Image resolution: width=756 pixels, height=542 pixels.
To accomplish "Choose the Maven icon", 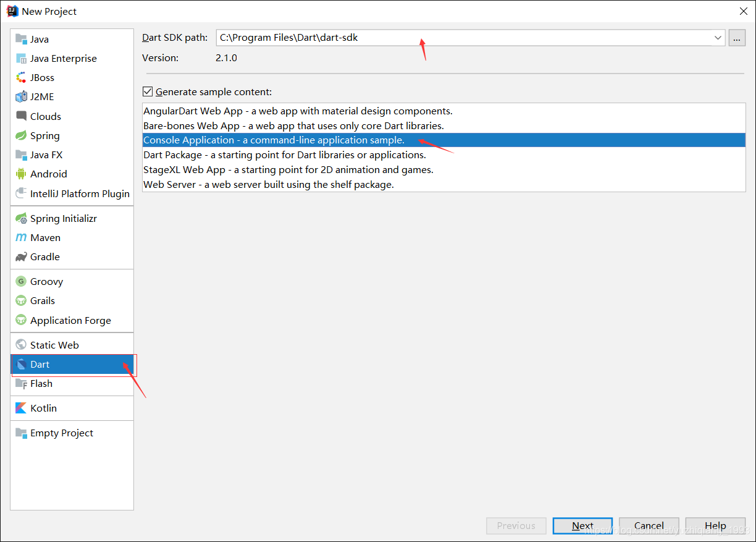I will [21, 237].
